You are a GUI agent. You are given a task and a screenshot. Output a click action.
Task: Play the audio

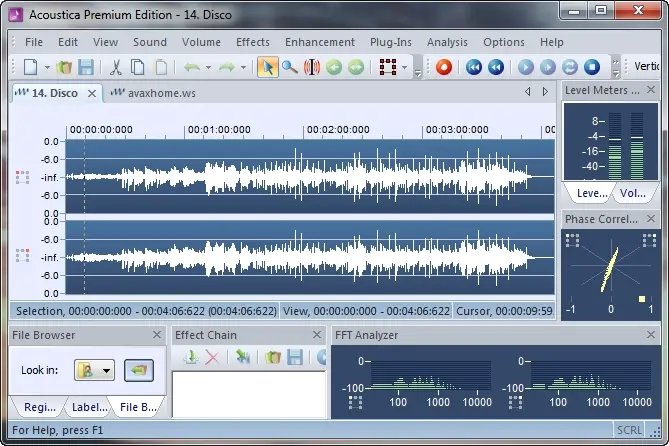tap(526, 67)
